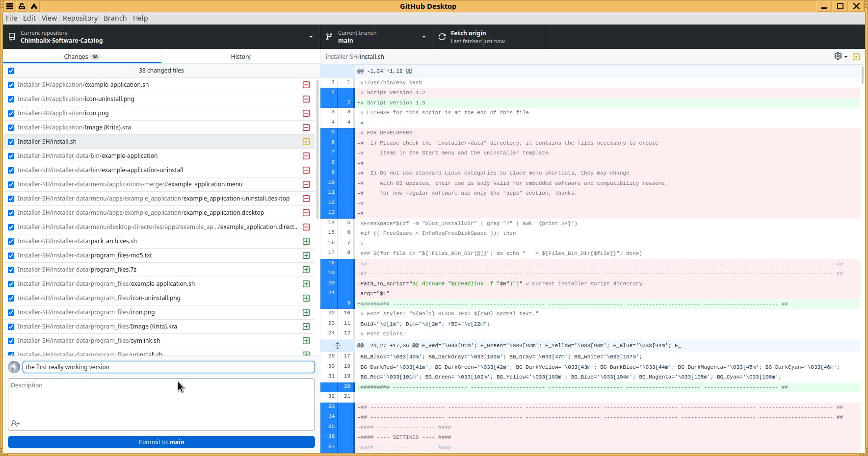Viewport: 868px width, 456px height.
Task: Click the Fetch origin sync icon
Action: click(x=442, y=37)
